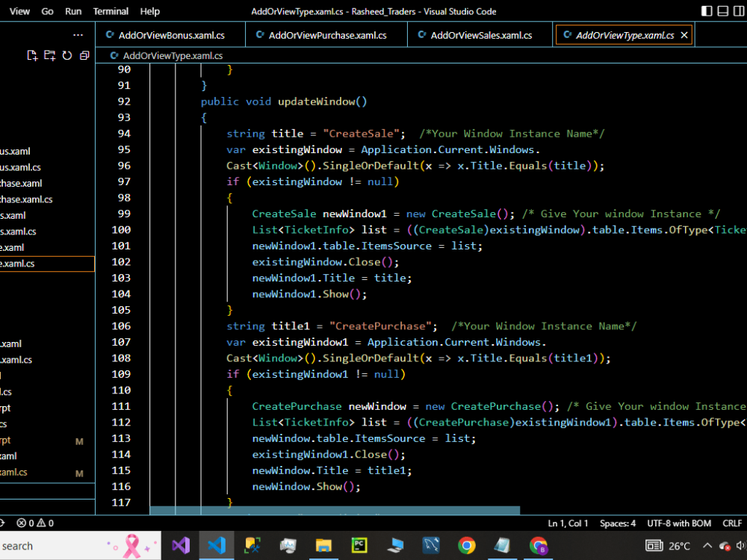Change line endings via CRLF status item
Viewport: 747px width, 560px height.
click(x=732, y=523)
